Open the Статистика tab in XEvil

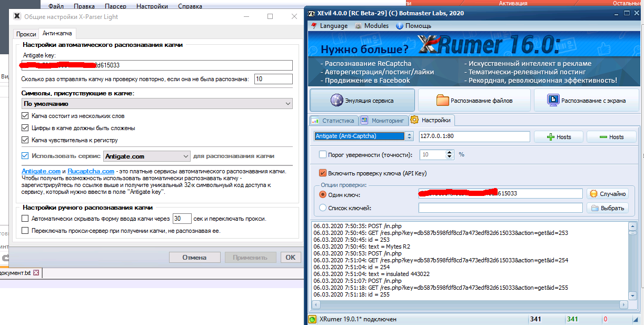pyautogui.click(x=334, y=121)
